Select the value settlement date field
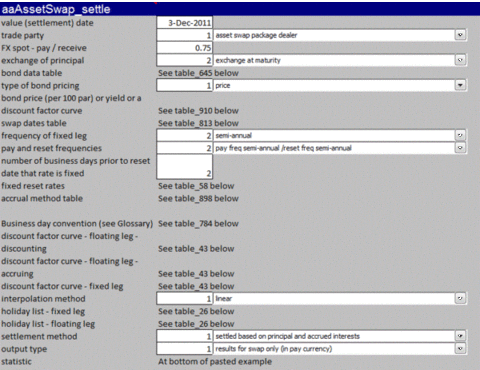 pyautogui.click(x=184, y=23)
